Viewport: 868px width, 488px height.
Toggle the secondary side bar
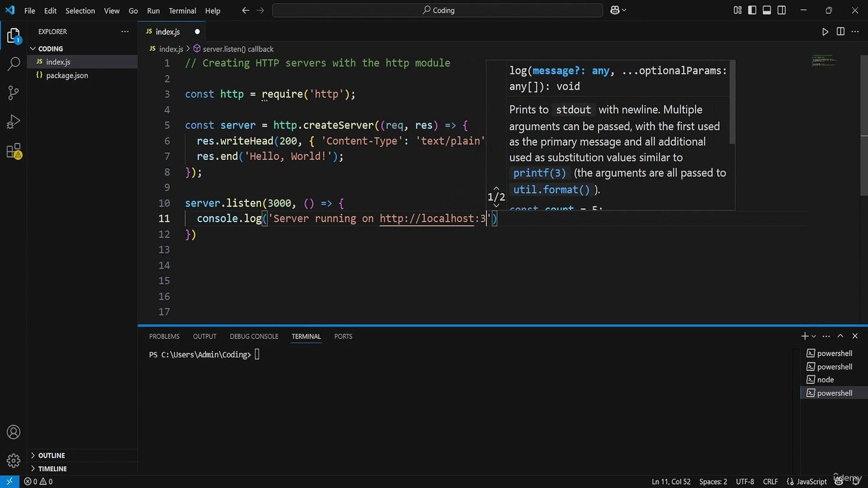pos(782,10)
